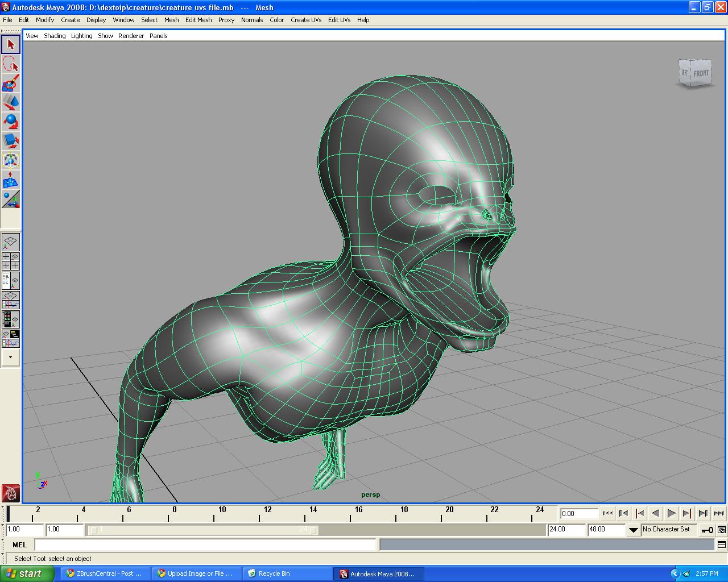This screenshot has height=582, width=728.
Task: Open the panel Renderer menu
Action: (x=131, y=36)
